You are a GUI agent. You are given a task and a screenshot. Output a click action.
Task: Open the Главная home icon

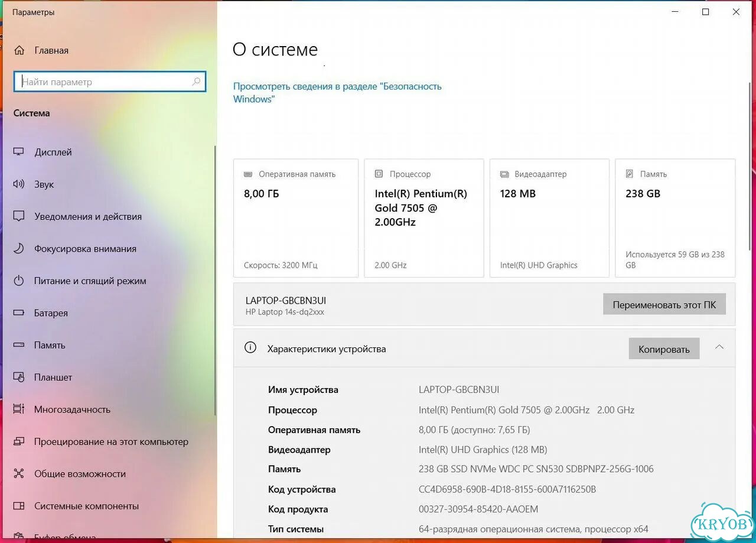(x=19, y=50)
